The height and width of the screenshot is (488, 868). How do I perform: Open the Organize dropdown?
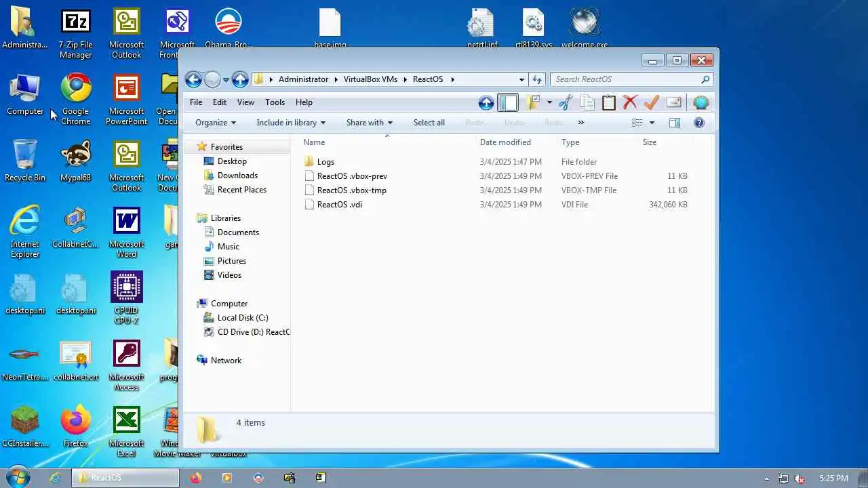pos(216,123)
